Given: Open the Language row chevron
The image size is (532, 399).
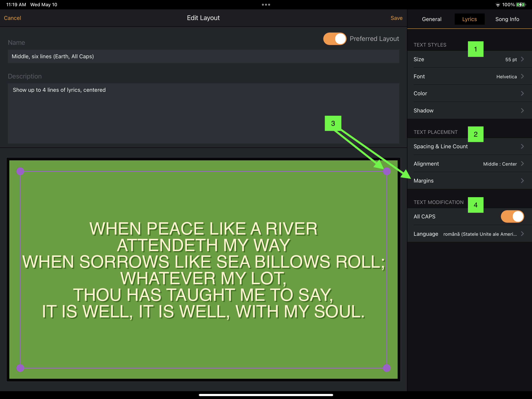Looking at the screenshot, I should (x=522, y=234).
